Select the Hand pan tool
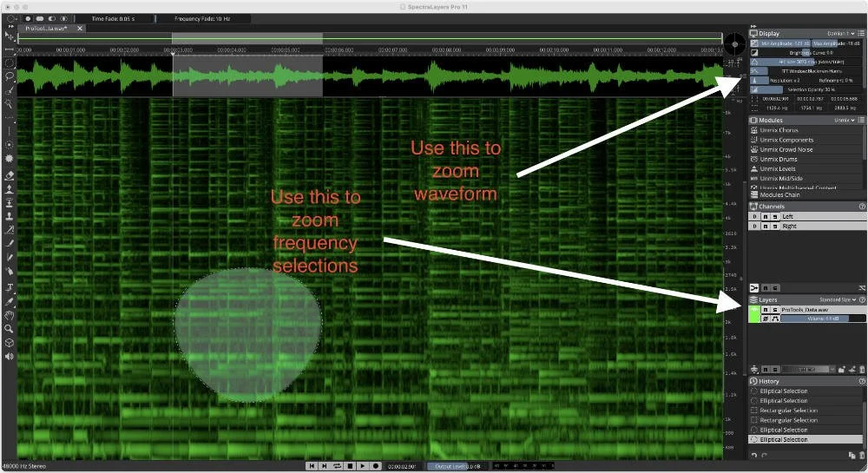Screen dimensions: 868x473 coord(10,315)
